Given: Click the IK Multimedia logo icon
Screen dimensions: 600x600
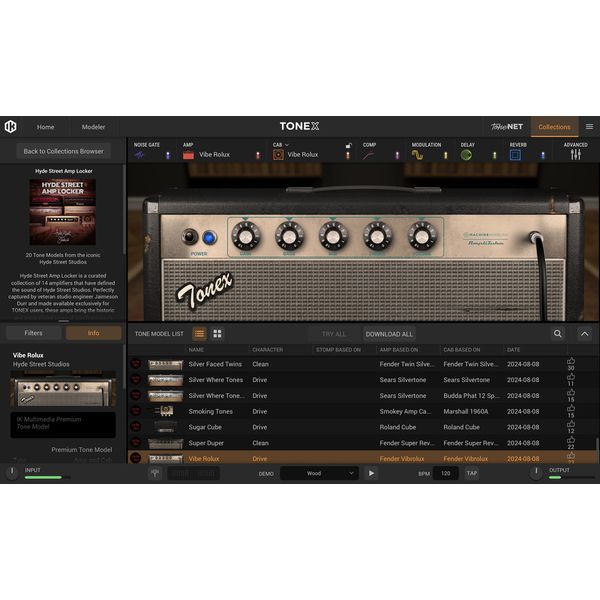Looking at the screenshot, I should tap(11, 126).
